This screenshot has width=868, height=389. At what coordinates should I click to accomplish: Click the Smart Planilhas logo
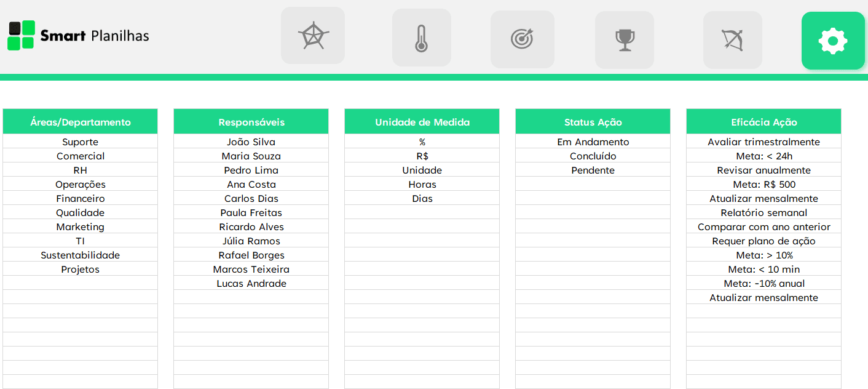tap(79, 36)
